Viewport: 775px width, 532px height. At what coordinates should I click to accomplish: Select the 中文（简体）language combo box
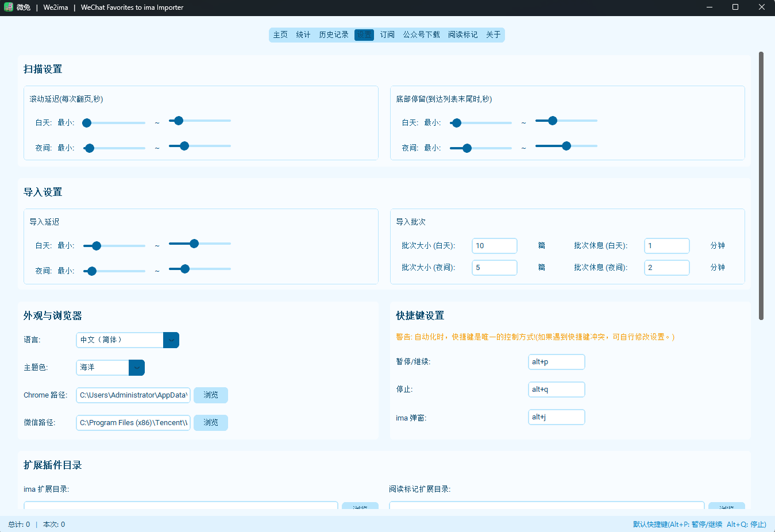coord(128,340)
